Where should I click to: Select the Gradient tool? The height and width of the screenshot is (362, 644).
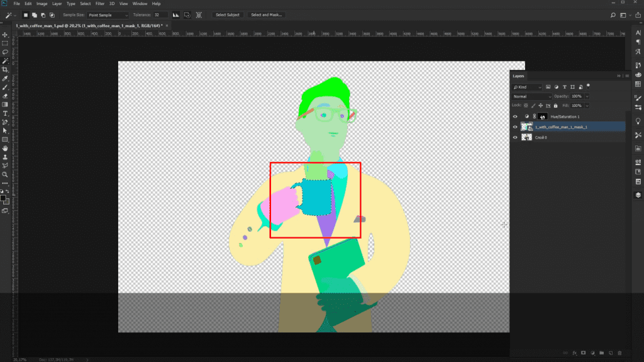point(5,105)
